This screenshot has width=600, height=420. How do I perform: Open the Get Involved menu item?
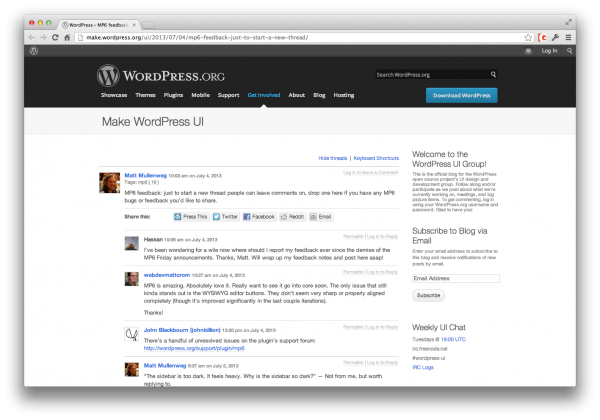[x=264, y=95]
